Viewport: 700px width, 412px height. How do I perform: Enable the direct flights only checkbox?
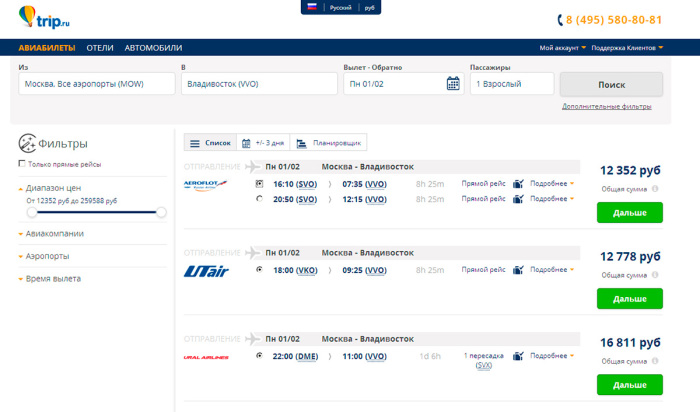[22, 164]
